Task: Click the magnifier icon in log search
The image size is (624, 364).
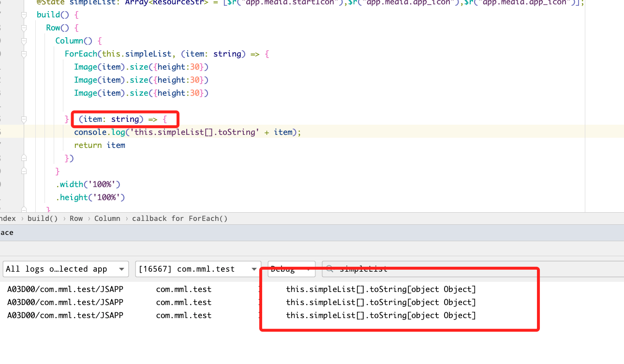Action: coord(330,269)
